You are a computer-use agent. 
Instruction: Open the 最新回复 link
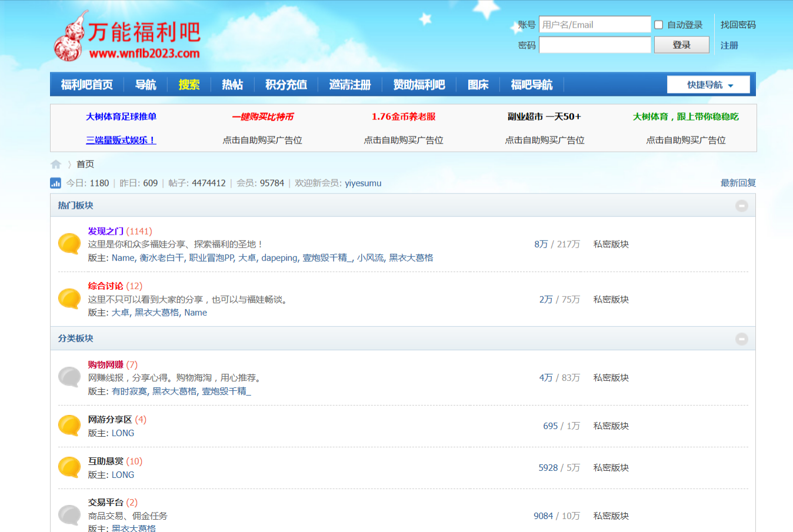[x=738, y=183]
